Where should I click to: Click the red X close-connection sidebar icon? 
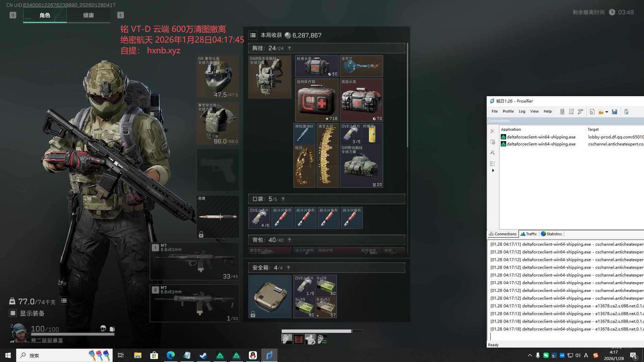[x=492, y=131]
